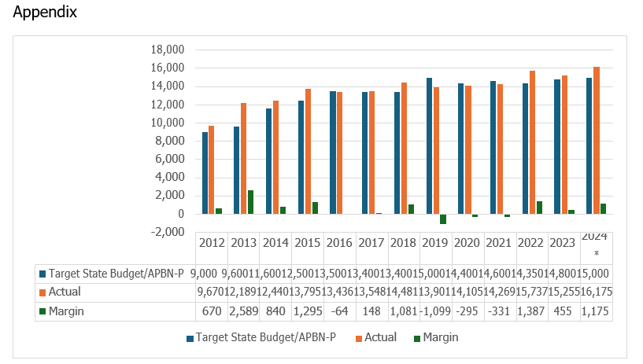Select the green marker in the table's Margin row header
The height and width of the screenshot is (364, 643).
pyautogui.click(x=42, y=311)
